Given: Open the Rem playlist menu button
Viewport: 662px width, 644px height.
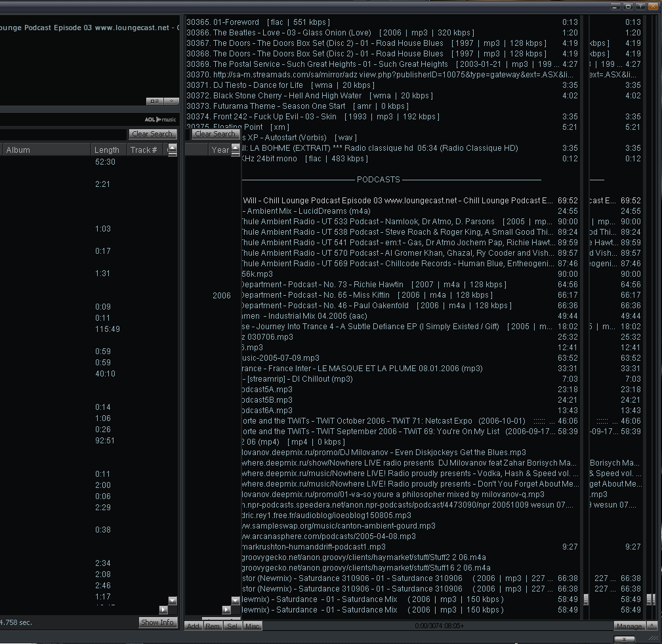Looking at the screenshot, I should point(213,626).
